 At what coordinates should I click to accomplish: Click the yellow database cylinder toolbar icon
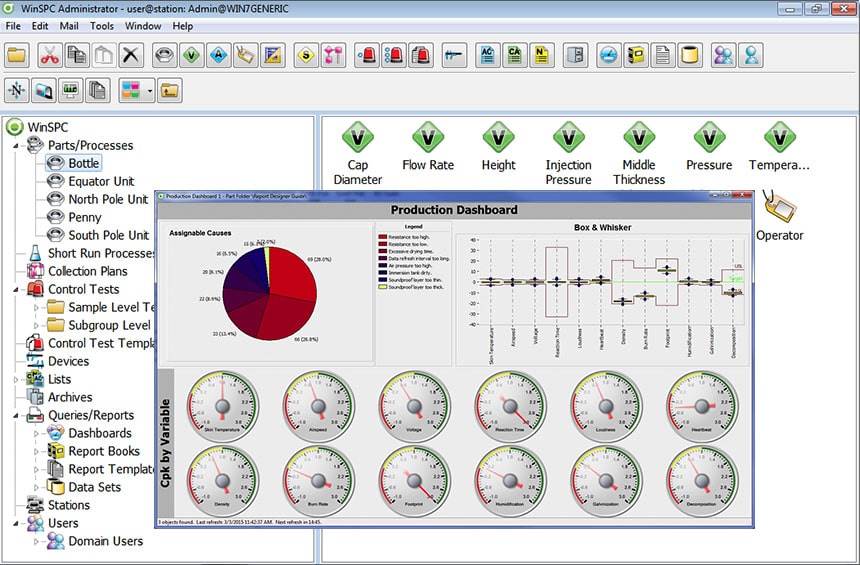(x=689, y=55)
